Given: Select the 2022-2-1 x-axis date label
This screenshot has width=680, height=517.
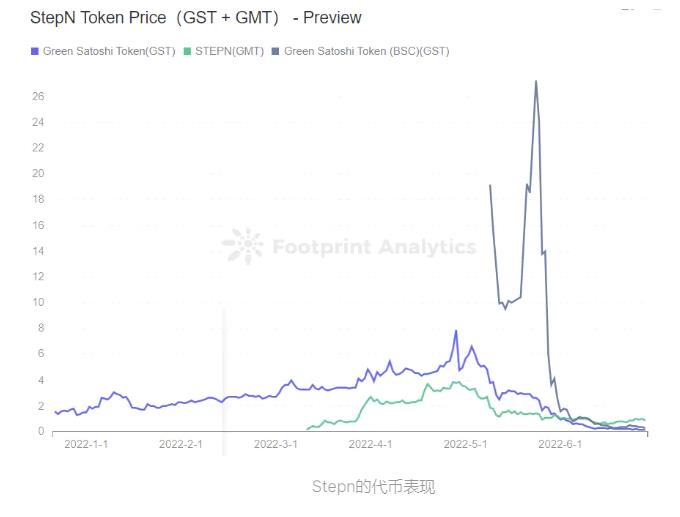Looking at the screenshot, I should pyautogui.click(x=181, y=444).
